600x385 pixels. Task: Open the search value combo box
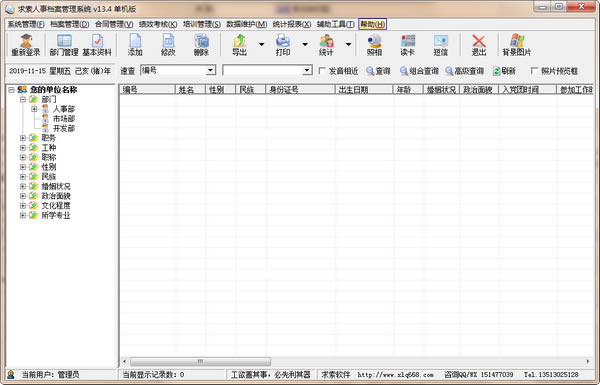[x=307, y=70]
